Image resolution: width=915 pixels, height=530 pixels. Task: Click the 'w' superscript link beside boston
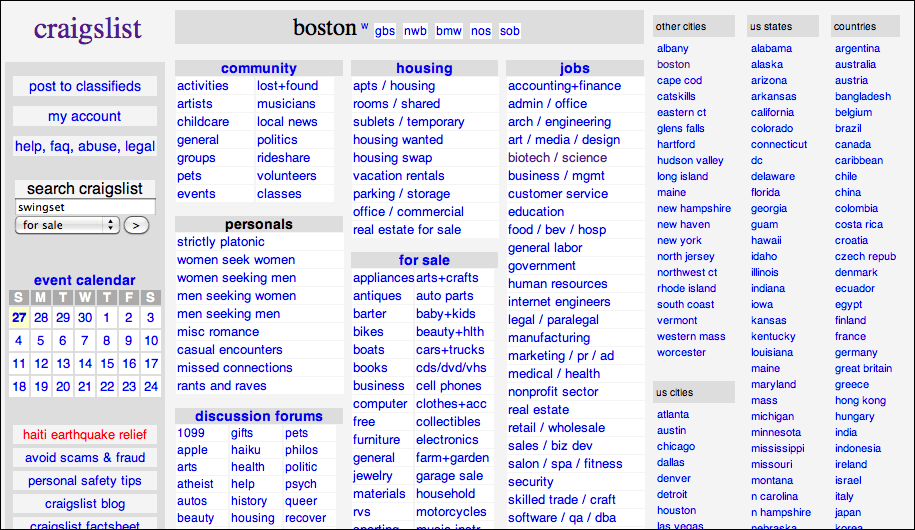pyautogui.click(x=364, y=26)
